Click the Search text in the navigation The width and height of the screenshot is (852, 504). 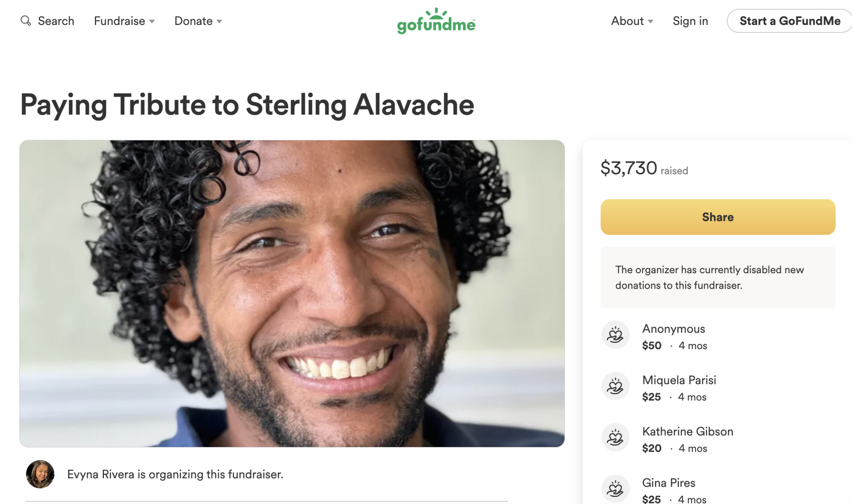coord(56,21)
